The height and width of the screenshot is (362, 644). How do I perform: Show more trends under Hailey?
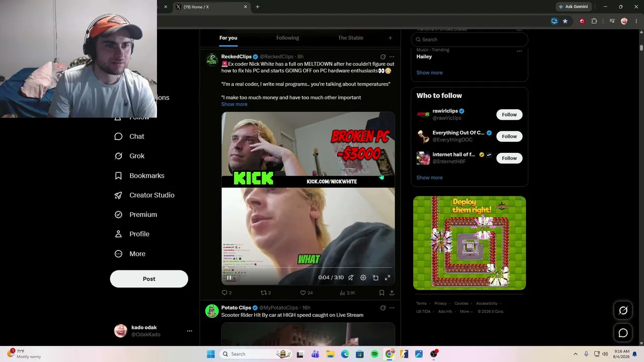tap(430, 73)
